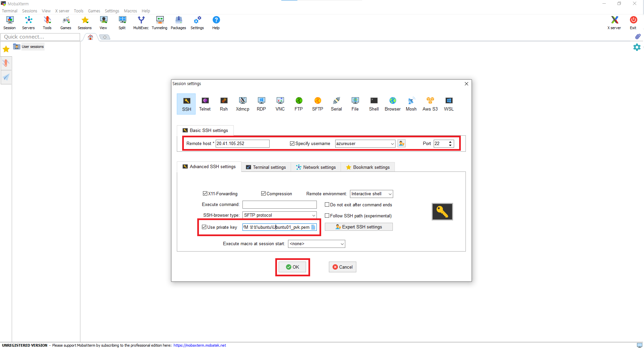Click the Remote host input field
This screenshot has height=348, width=644.
(x=242, y=144)
